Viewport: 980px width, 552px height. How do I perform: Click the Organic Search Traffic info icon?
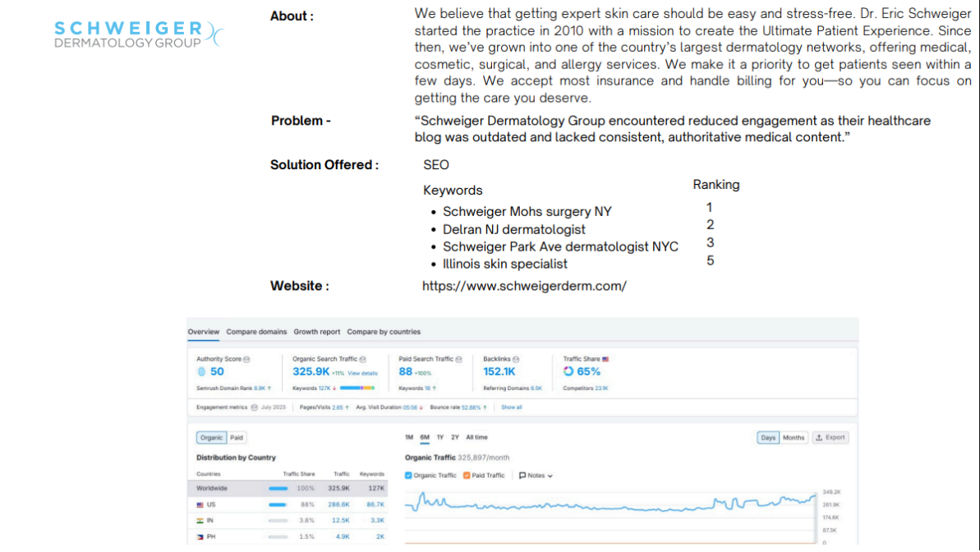362,360
